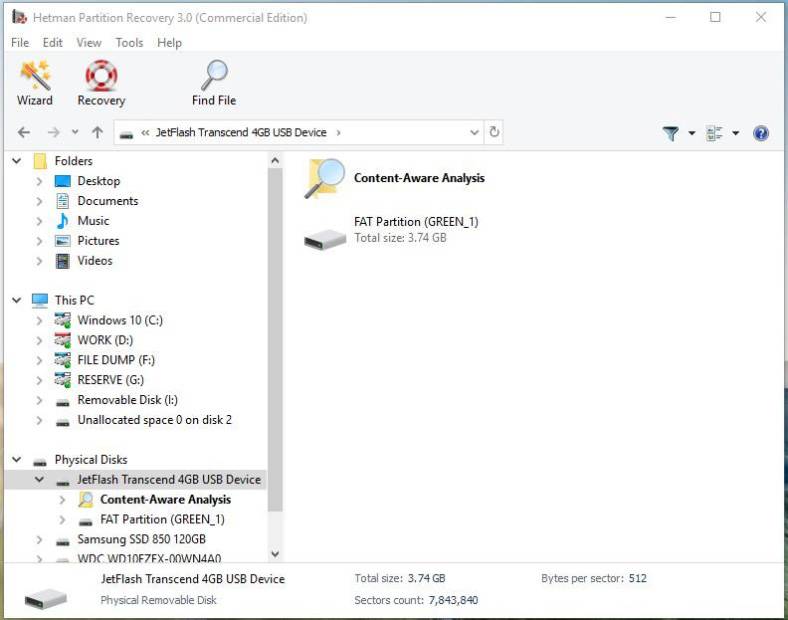The height and width of the screenshot is (620, 788).
Task: Open the Help menu
Action: coord(169,43)
